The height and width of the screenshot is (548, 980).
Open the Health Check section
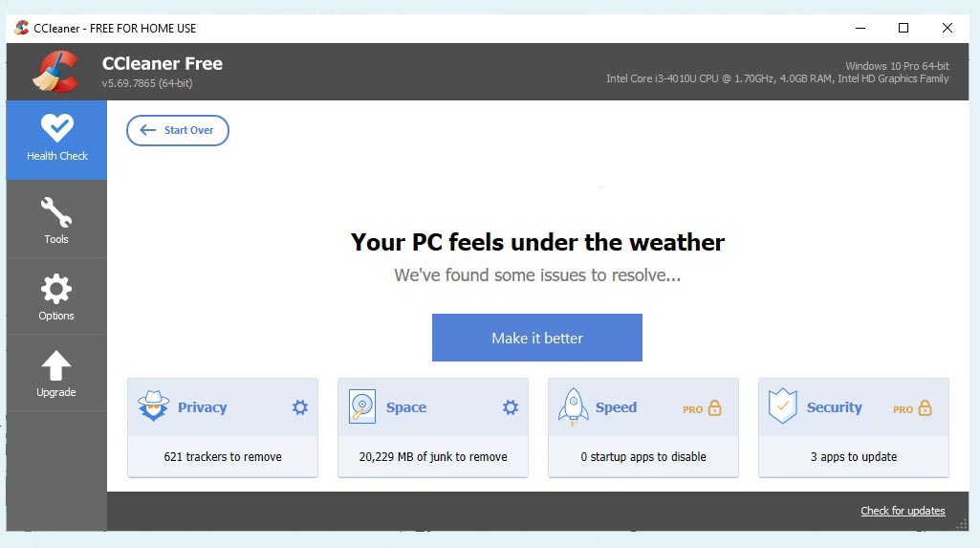coord(56,140)
